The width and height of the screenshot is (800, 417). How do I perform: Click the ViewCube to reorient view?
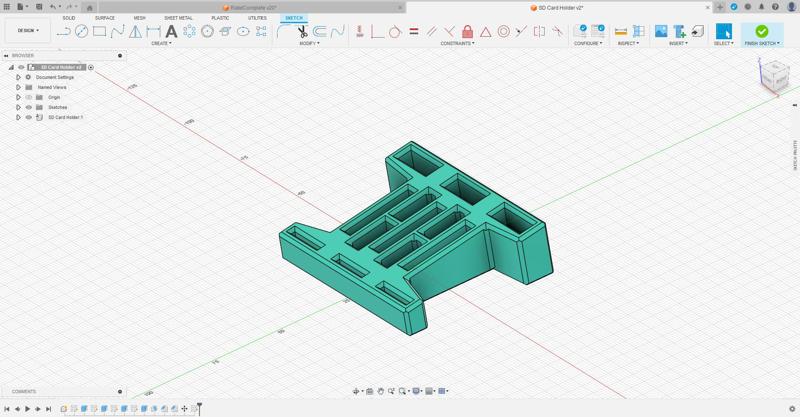tap(773, 77)
